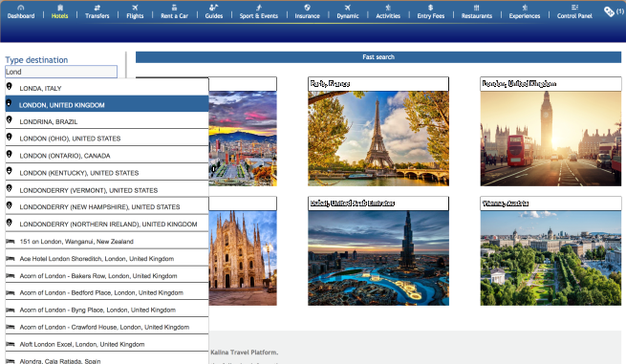Click location pin beside Londa, Italy

click(x=10, y=87)
